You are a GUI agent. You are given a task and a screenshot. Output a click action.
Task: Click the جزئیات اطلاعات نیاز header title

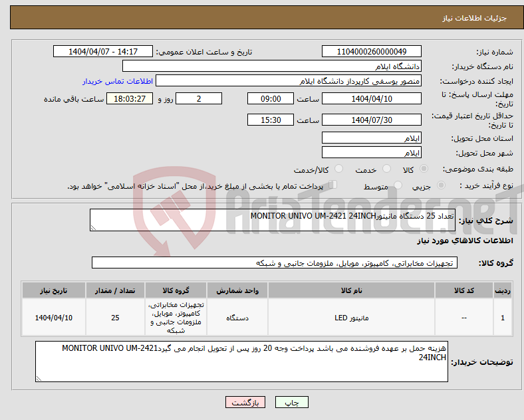click(x=474, y=18)
